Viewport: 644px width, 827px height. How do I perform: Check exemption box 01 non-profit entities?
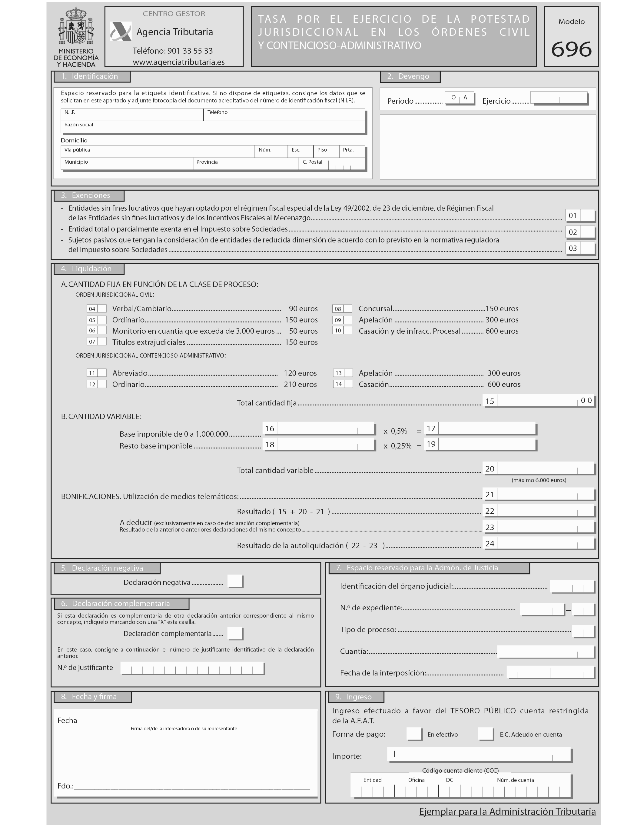coord(587,215)
